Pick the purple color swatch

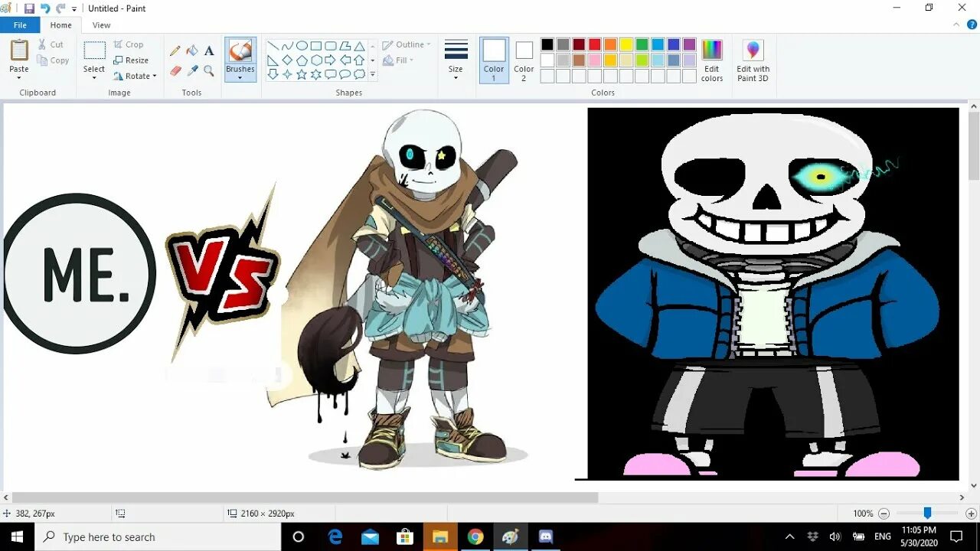pos(689,44)
